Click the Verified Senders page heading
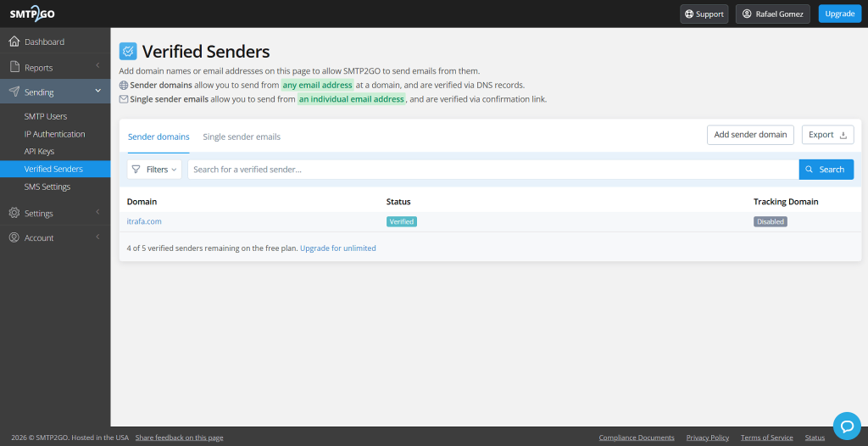 click(x=206, y=52)
